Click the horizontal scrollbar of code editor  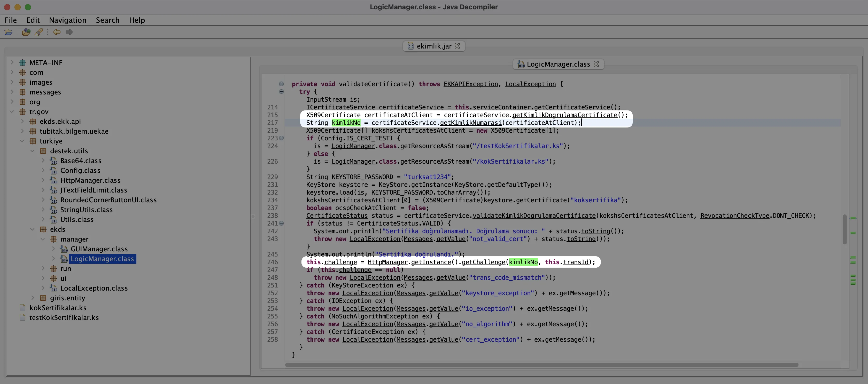[541, 365]
